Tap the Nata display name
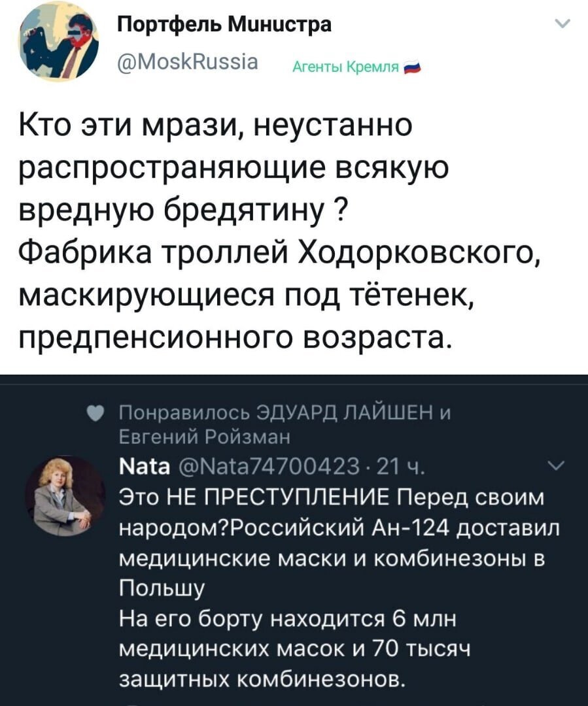Image resolution: width=588 pixels, height=706 pixels. (145, 467)
